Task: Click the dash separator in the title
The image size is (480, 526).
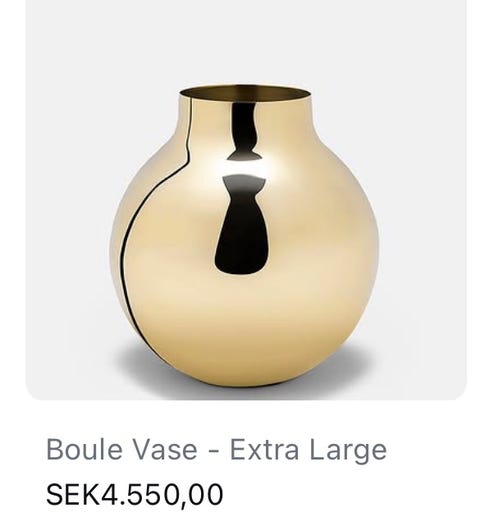Action: (214, 451)
